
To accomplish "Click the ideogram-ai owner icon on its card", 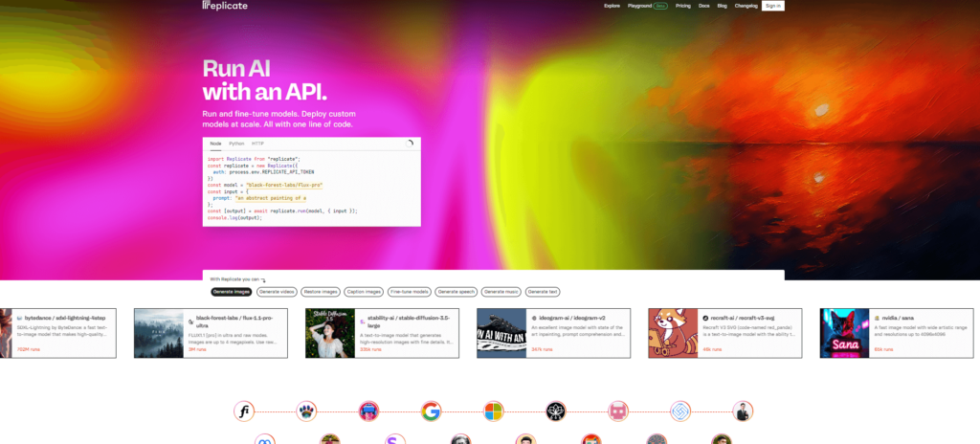I will coord(534,319).
